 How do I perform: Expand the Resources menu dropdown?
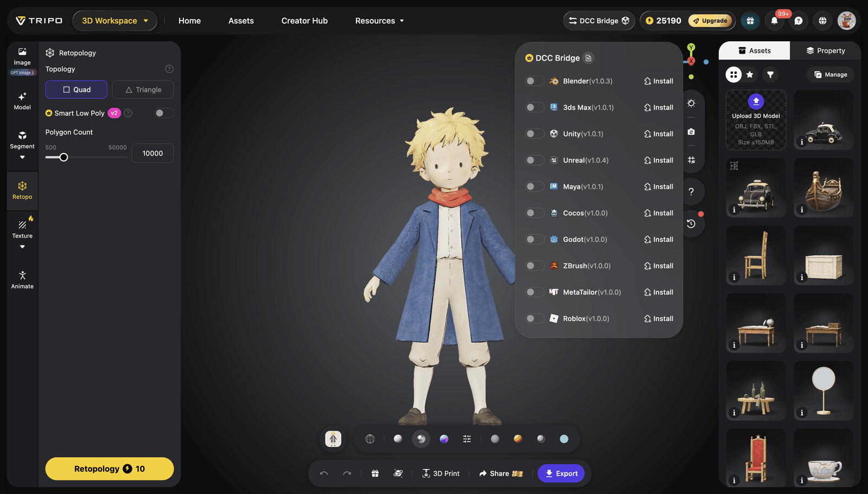(380, 21)
